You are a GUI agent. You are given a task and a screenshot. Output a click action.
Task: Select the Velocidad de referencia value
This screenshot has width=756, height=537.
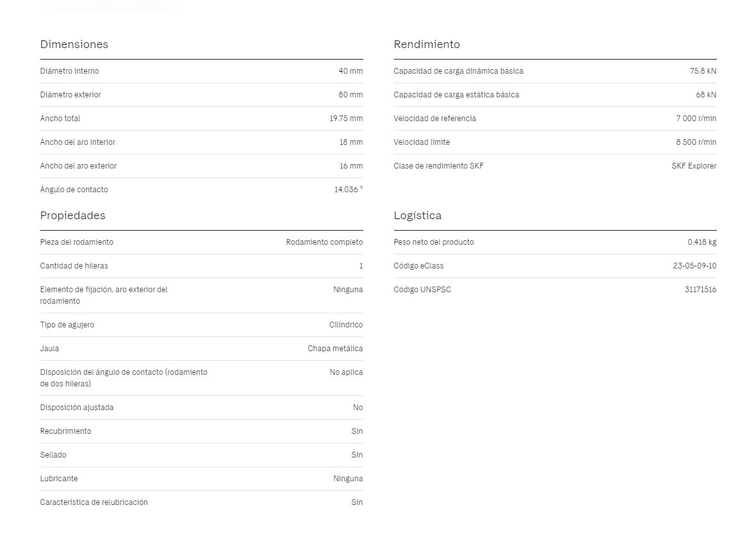(x=696, y=118)
